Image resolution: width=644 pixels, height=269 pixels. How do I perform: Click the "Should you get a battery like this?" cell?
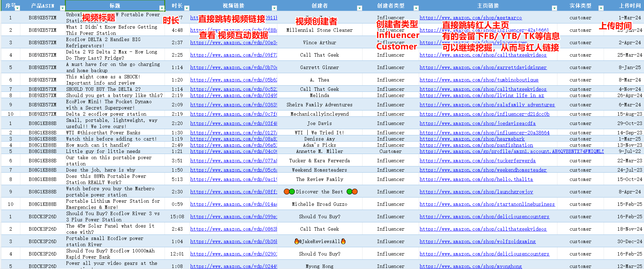tap(115, 95)
